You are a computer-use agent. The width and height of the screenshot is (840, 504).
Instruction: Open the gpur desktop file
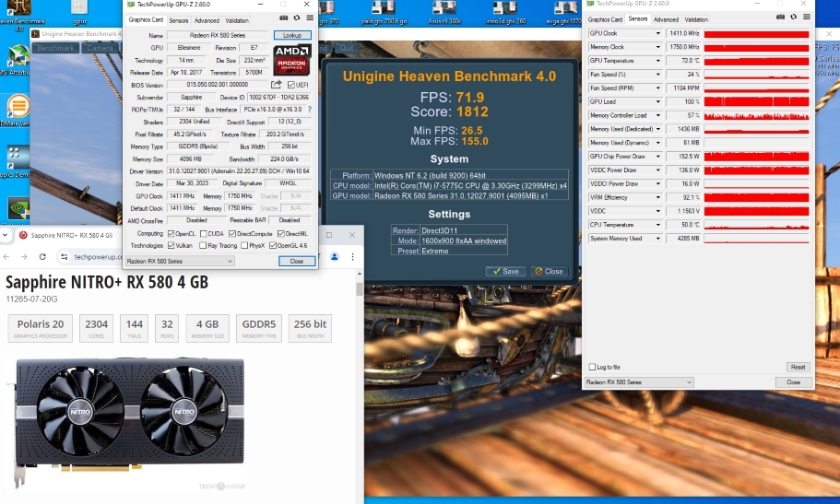[79, 13]
